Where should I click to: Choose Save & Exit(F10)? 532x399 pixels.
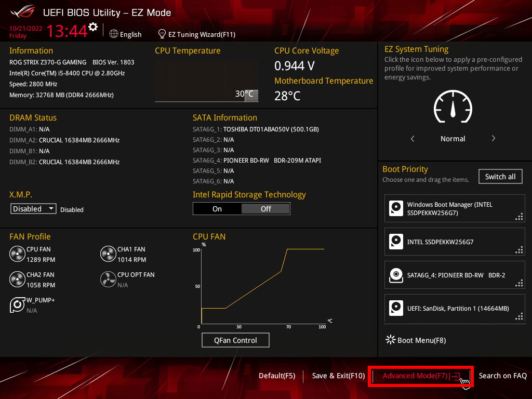(x=338, y=376)
